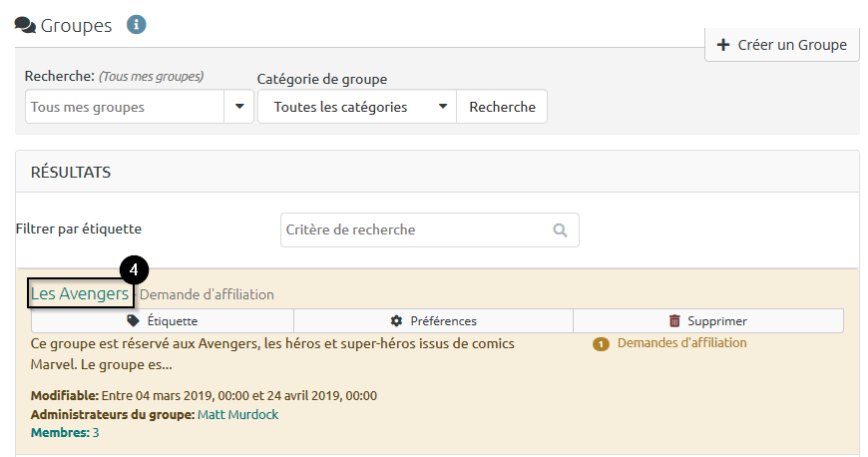Click the Critère de recherche field

pyautogui.click(x=414, y=230)
